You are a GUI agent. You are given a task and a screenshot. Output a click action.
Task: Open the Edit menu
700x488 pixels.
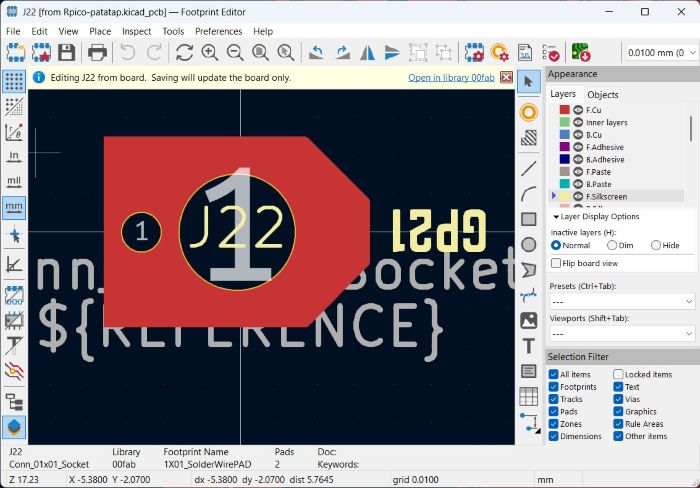click(39, 31)
